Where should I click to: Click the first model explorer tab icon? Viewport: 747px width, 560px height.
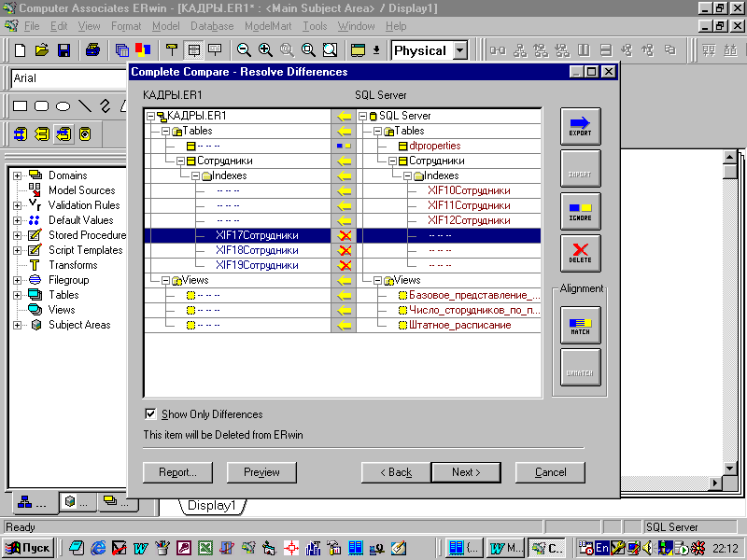click(x=25, y=501)
